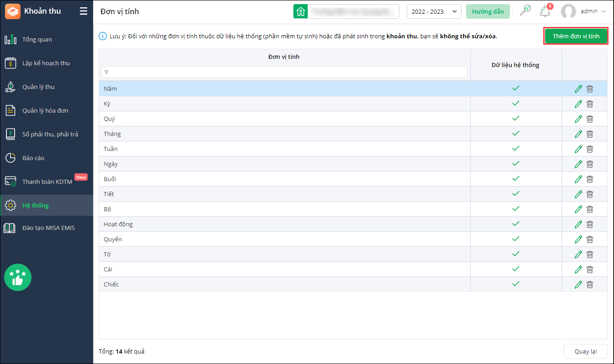
Task: Click the blurred school name field
Action: click(x=354, y=11)
